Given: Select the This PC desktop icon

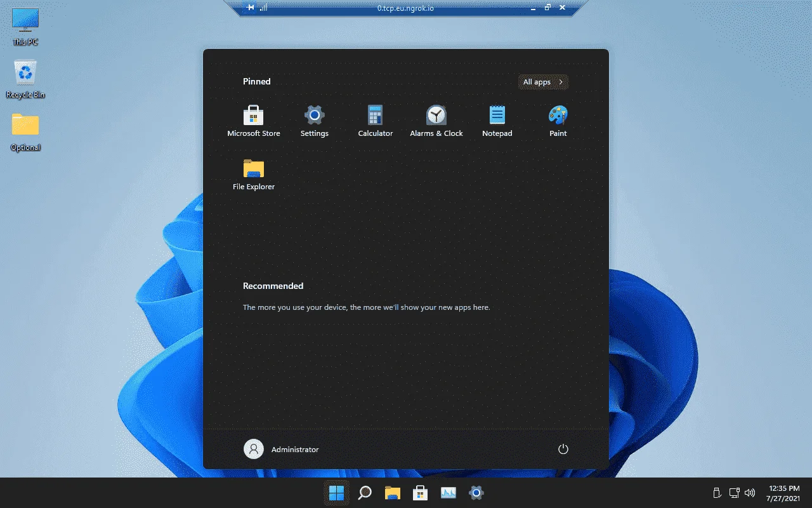Looking at the screenshot, I should tap(25, 27).
